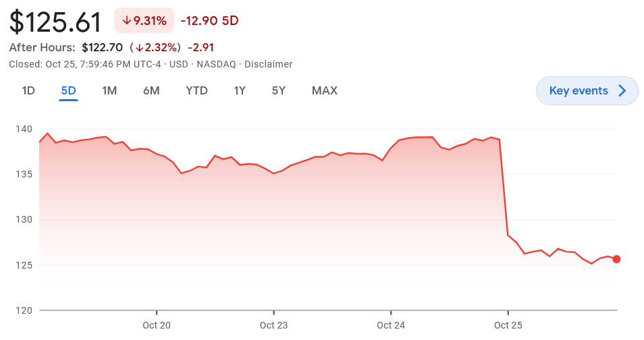Click the Oct 24 date axis label

tap(391, 325)
